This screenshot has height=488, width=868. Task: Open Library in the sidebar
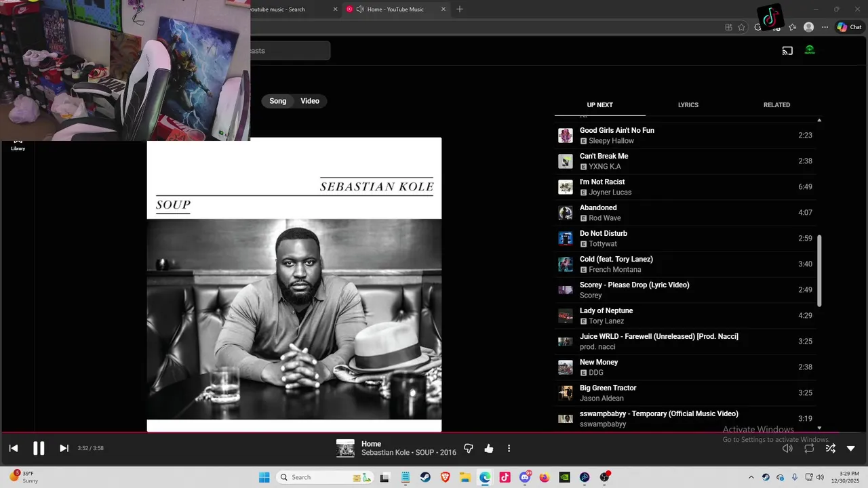pyautogui.click(x=18, y=144)
